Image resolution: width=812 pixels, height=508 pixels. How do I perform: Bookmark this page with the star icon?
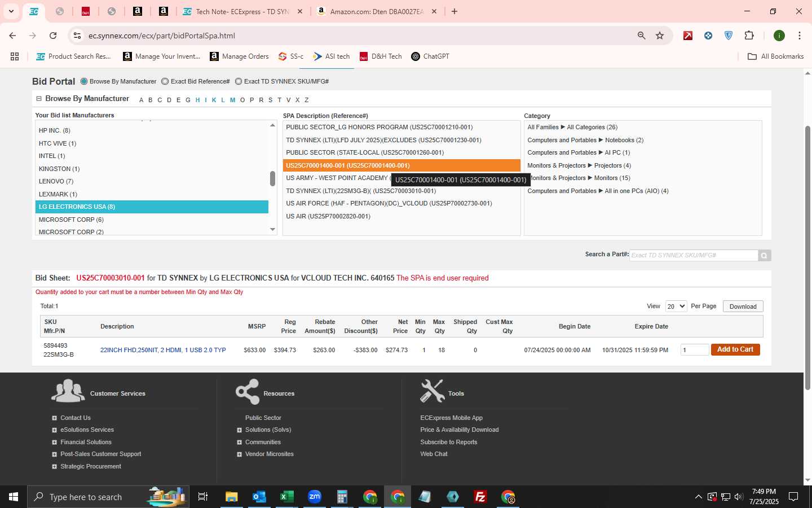[660, 36]
